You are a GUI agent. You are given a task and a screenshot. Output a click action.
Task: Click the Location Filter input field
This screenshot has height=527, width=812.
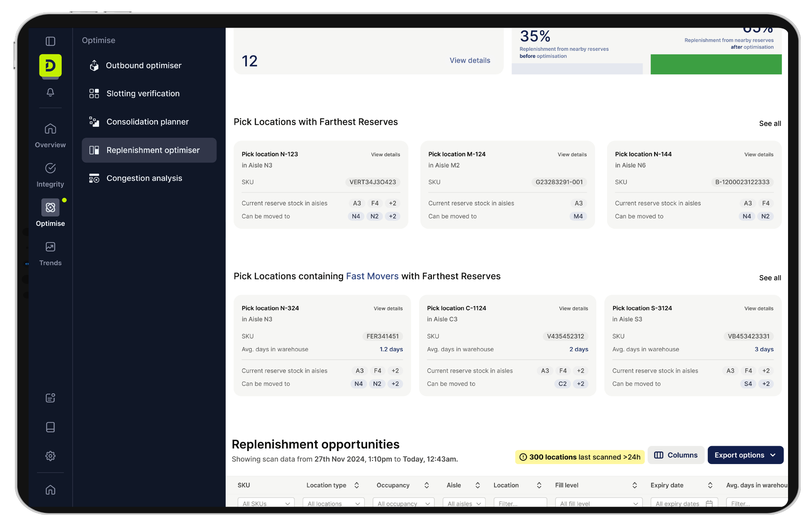pyautogui.click(x=520, y=503)
